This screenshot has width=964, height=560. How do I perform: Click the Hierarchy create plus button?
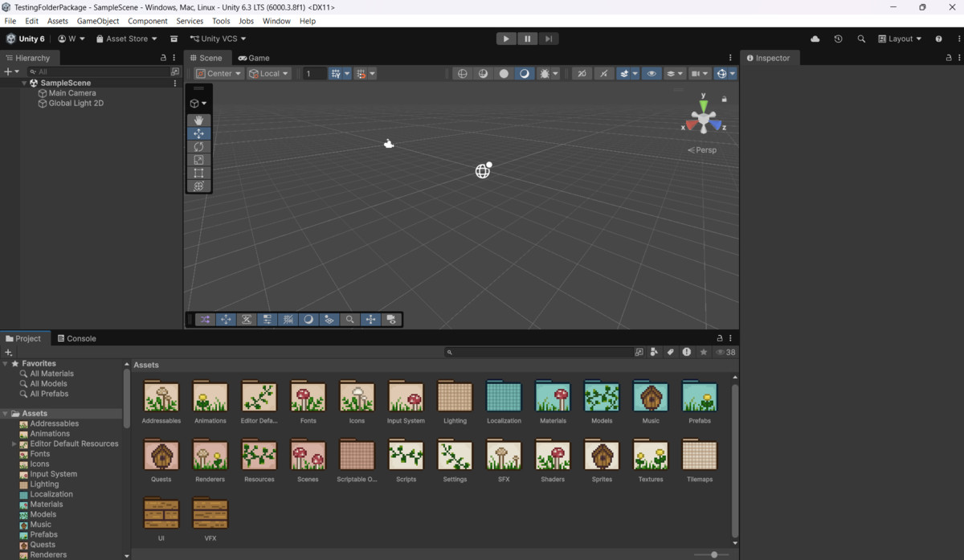click(x=7, y=72)
